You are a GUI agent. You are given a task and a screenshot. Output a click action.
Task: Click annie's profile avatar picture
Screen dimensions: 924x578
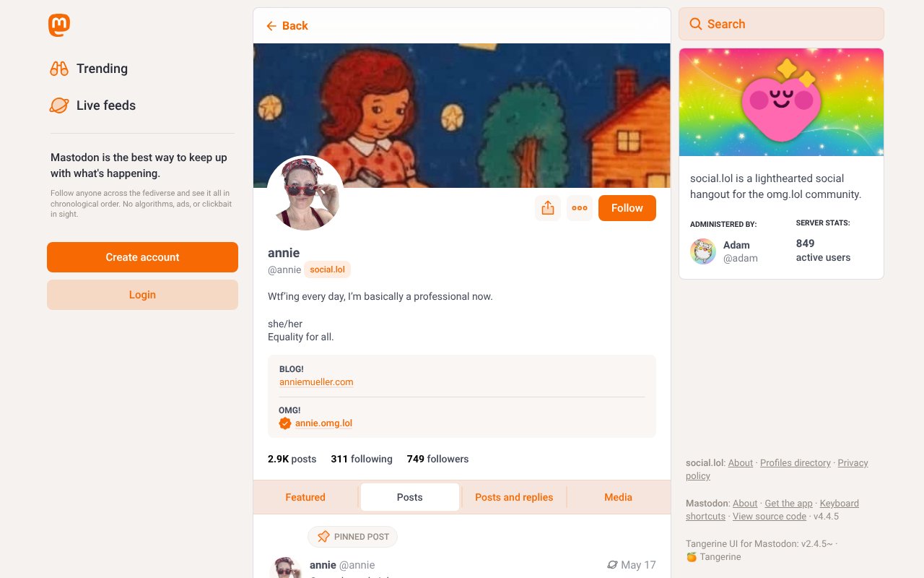click(x=305, y=194)
